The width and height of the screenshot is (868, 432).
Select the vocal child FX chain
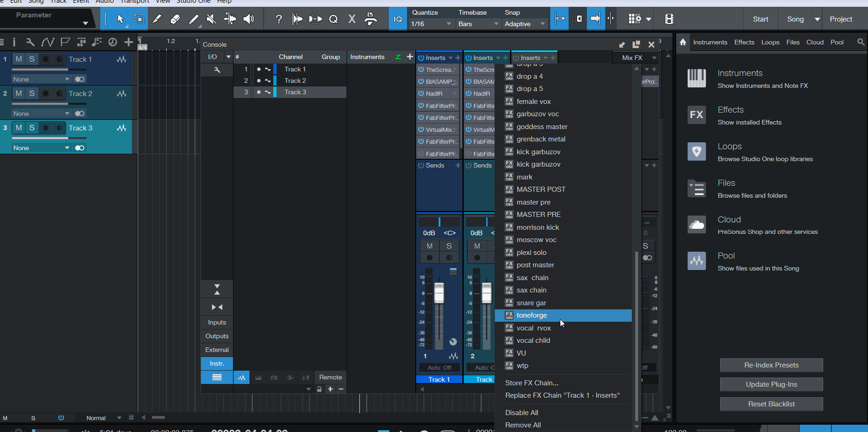click(x=563, y=340)
